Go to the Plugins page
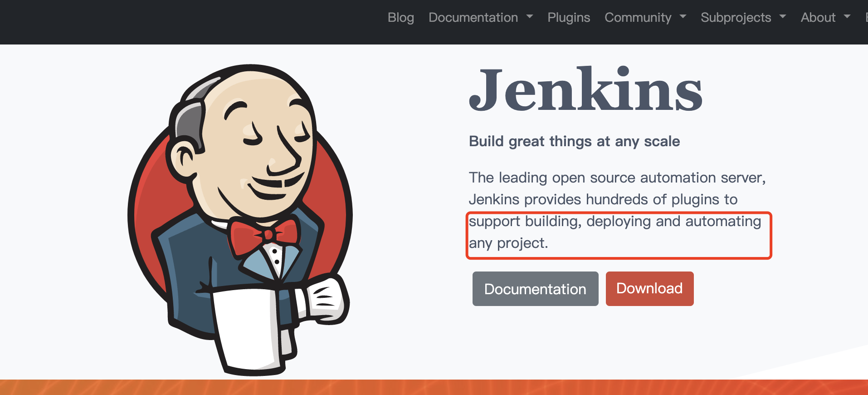868x395 pixels. (568, 18)
